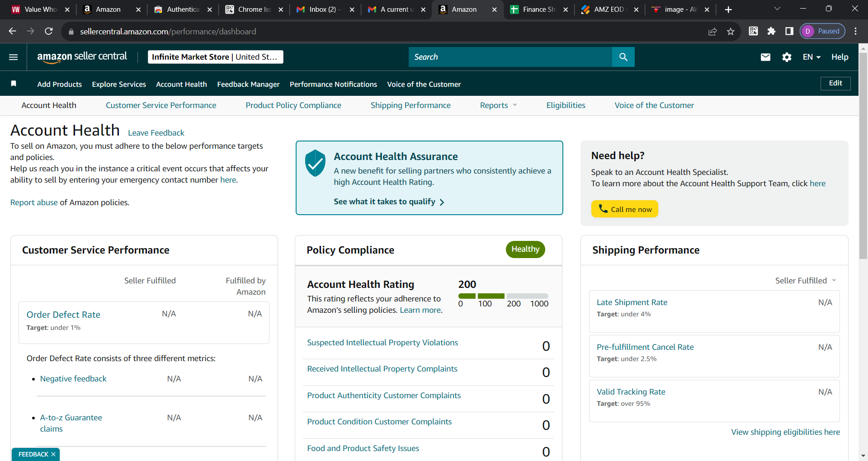Click the Amazon Seller Central logo
This screenshot has height=461, width=868.
pyautogui.click(x=82, y=57)
